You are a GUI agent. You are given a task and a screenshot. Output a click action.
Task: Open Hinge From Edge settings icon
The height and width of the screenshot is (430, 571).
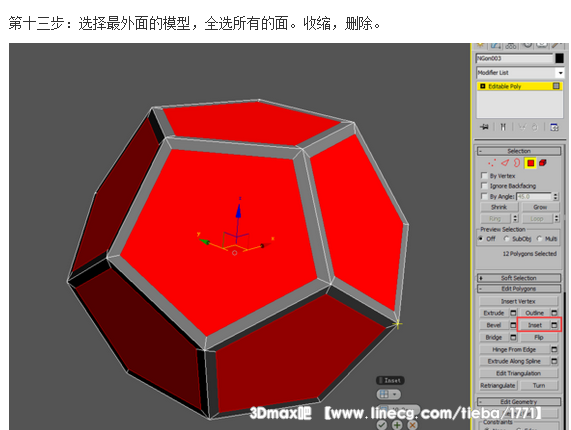coord(554,349)
